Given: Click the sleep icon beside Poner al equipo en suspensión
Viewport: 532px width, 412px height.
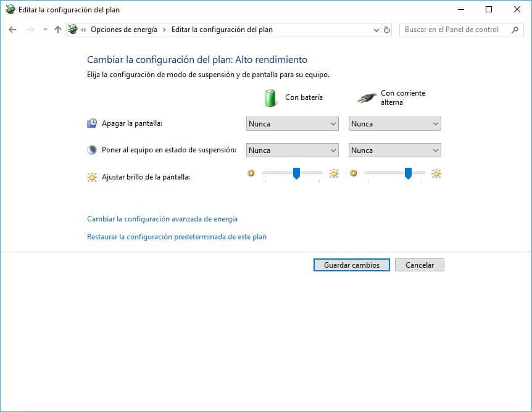Looking at the screenshot, I should click(x=93, y=150).
